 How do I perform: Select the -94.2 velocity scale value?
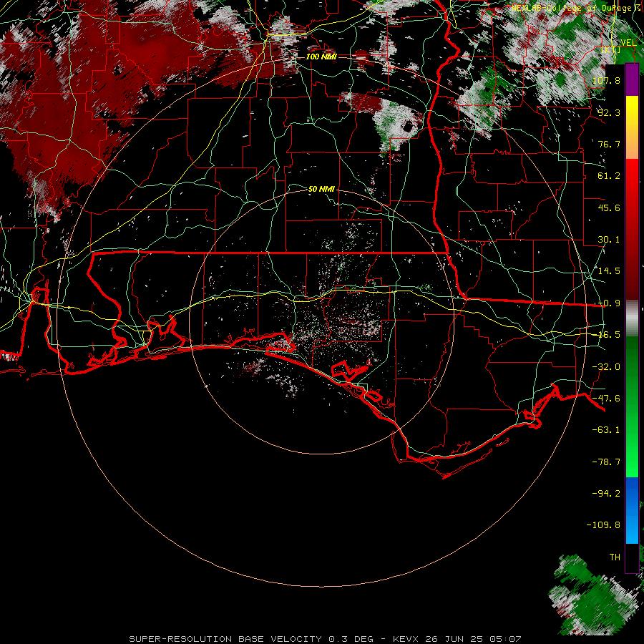(606, 494)
